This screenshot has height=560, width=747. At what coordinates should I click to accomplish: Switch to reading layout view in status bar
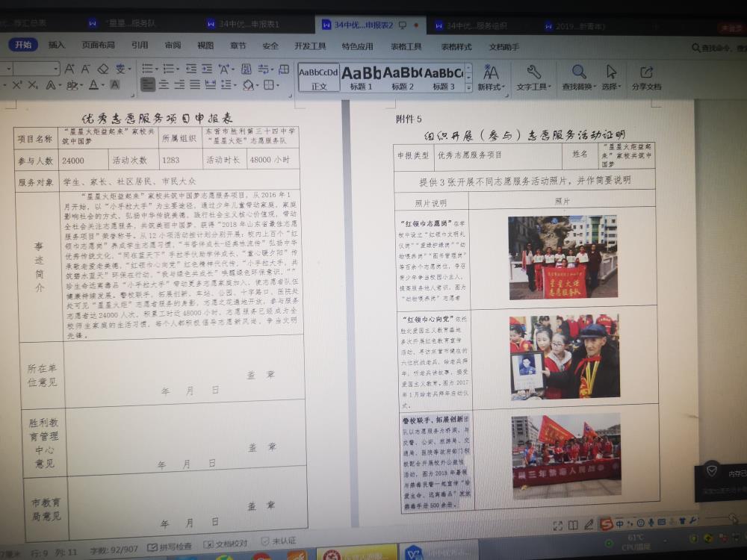[573, 525]
